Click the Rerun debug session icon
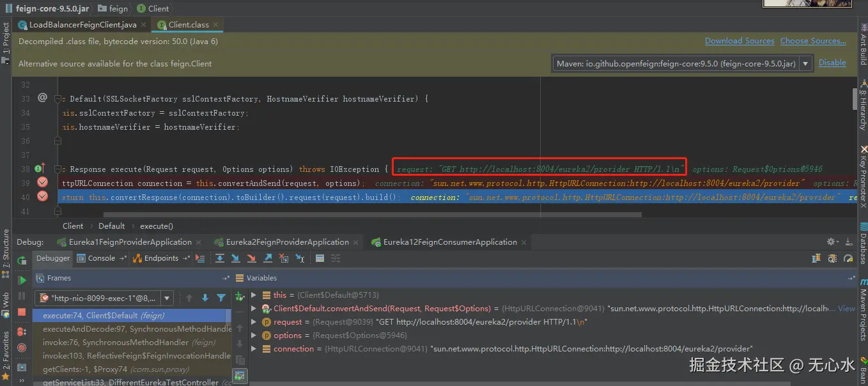This screenshot has height=386, width=868. 22,261
